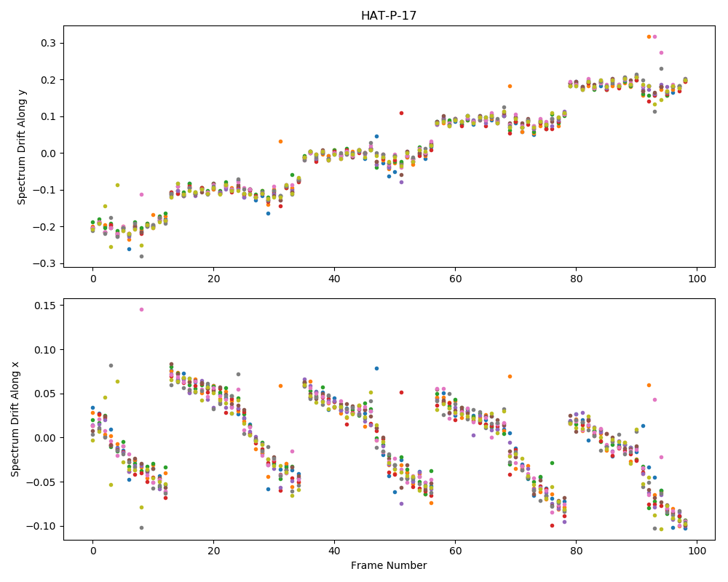Click the 'Spectrum Drift Along y' axis label
The height and width of the screenshot is (582, 728).
tap(22, 147)
